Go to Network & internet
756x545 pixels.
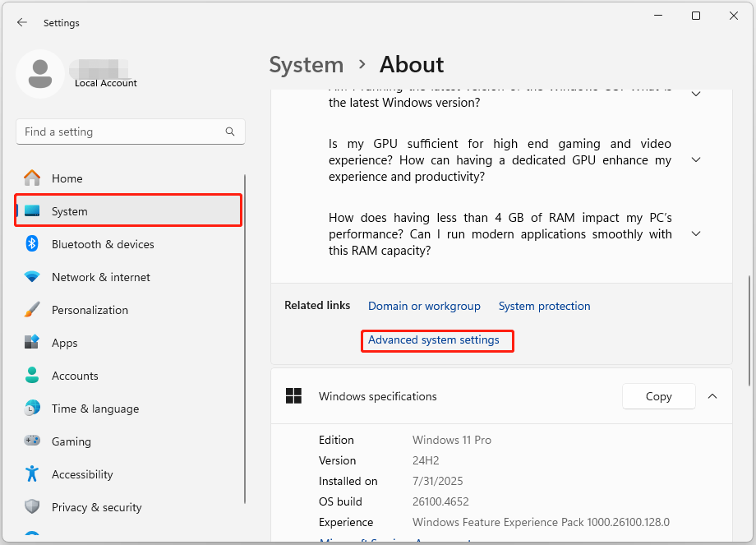(x=128, y=277)
